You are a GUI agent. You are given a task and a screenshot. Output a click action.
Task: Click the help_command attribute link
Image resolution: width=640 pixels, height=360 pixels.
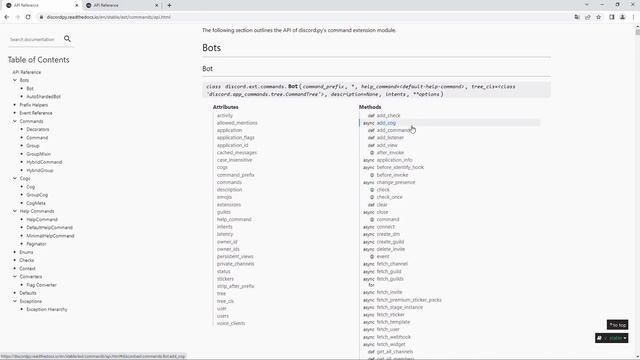[x=234, y=219]
